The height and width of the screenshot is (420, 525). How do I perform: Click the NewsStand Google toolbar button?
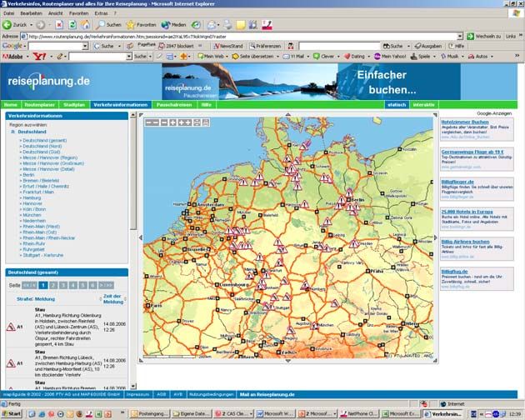click(x=228, y=46)
